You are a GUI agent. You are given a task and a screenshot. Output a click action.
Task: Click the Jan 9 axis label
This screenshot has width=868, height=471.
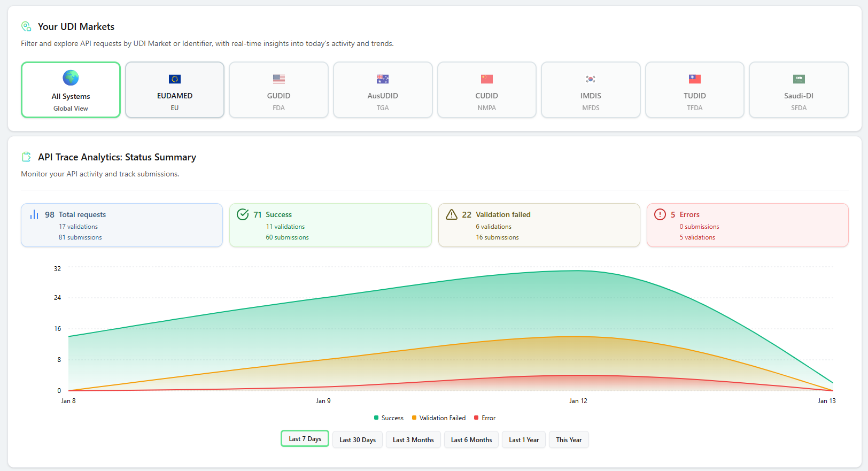[323, 401]
